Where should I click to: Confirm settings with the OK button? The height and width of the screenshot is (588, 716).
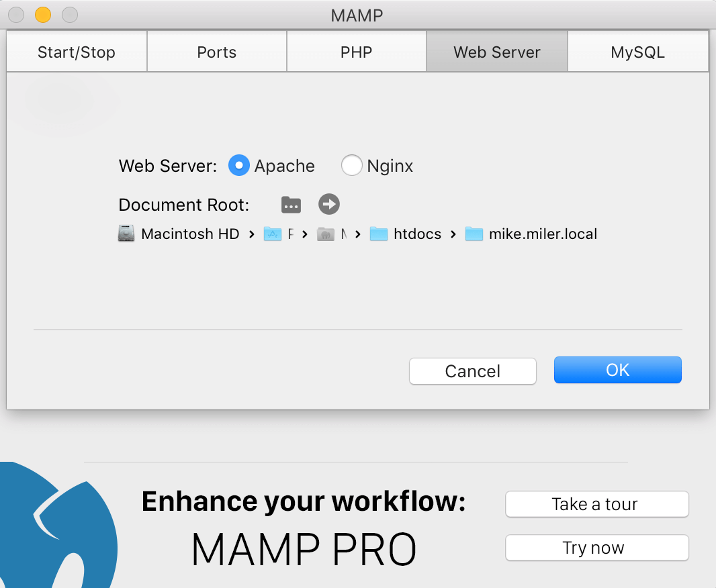617,370
